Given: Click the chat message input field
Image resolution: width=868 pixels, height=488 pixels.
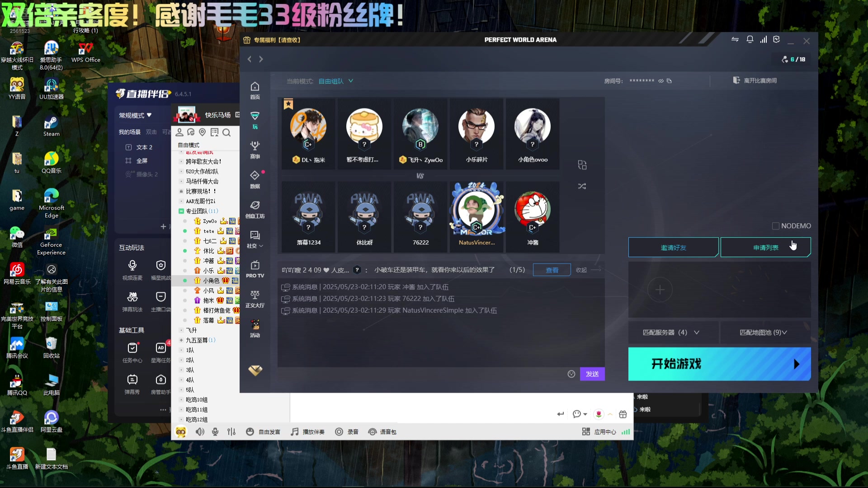Looking at the screenshot, I should 421,374.
